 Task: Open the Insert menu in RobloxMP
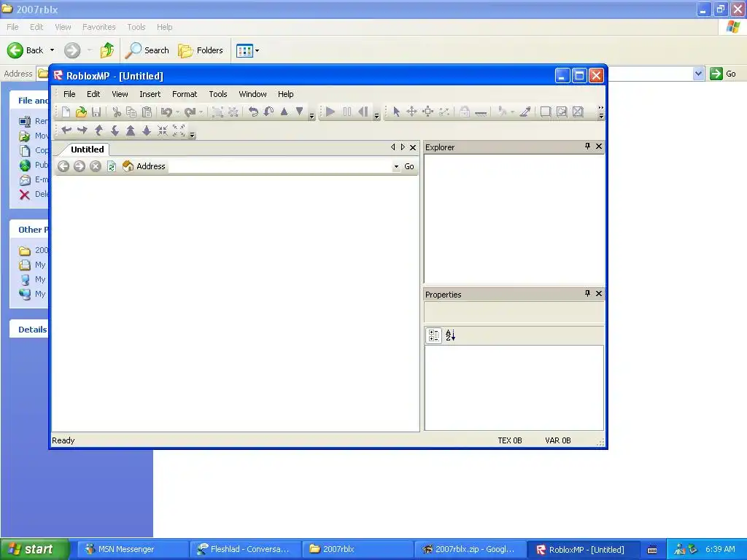[150, 94]
